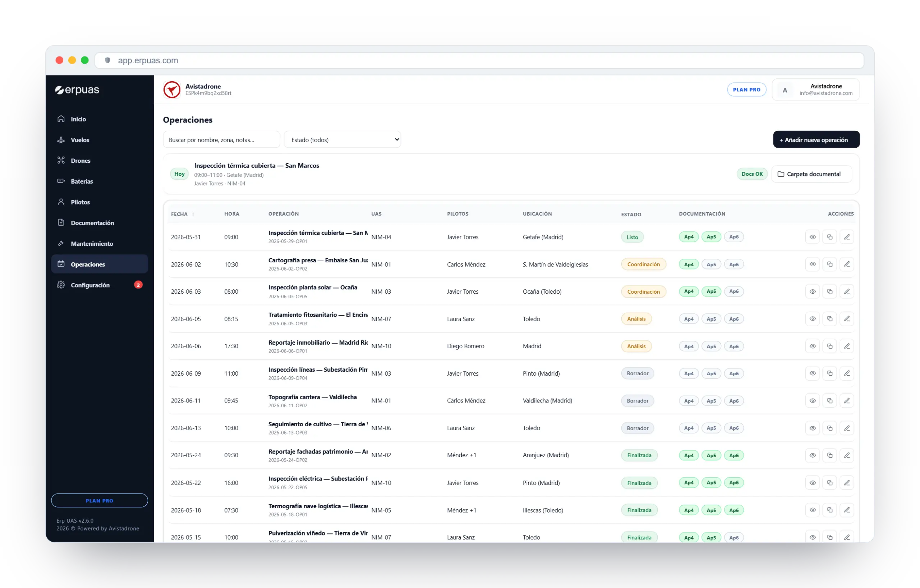View the Getafe (Madrid) operation row
920x588 pixels.
[x=812, y=237]
